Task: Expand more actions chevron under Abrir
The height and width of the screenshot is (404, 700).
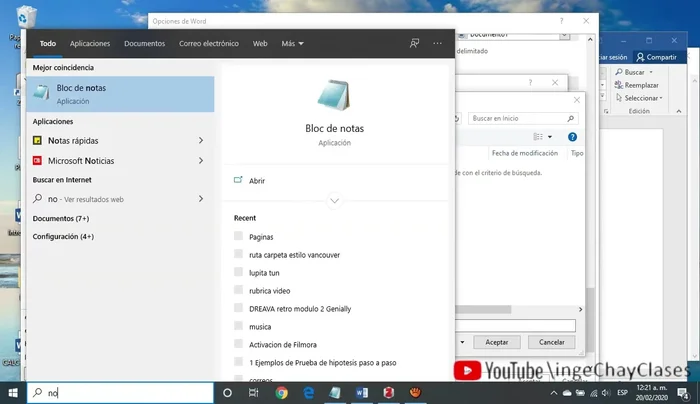Action: [335, 201]
